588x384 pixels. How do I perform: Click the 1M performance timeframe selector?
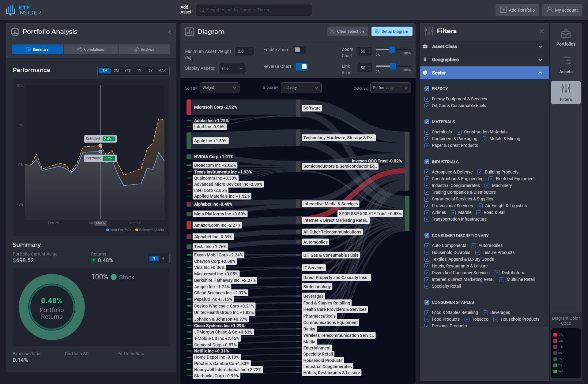click(x=105, y=70)
